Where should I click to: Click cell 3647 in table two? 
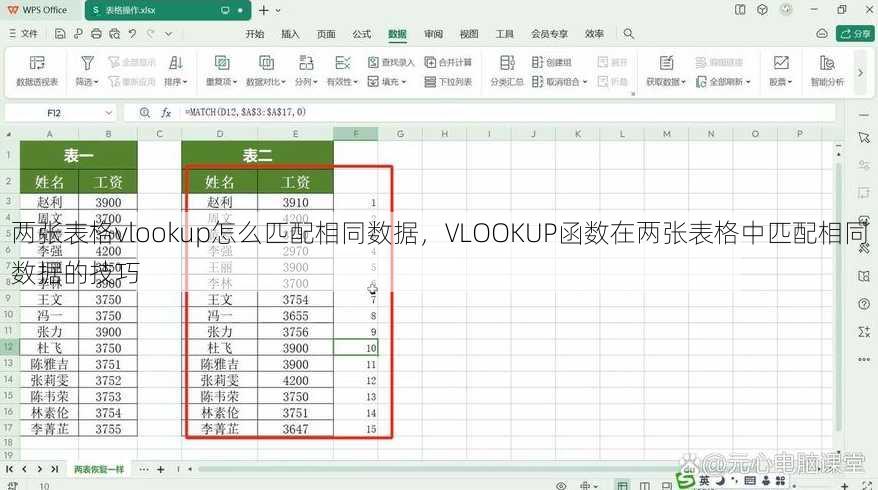click(x=296, y=429)
